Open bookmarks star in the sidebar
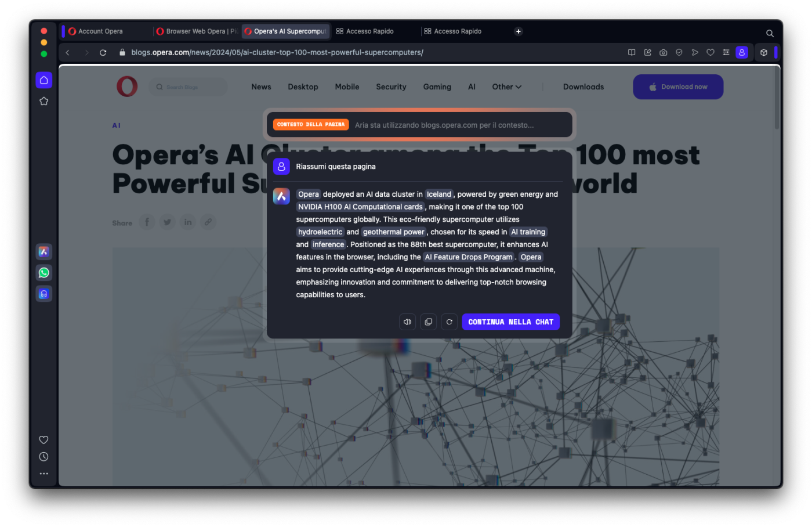 pos(43,101)
